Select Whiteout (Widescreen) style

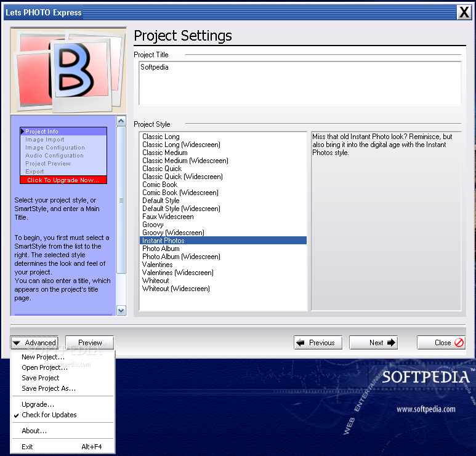[223, 289]
